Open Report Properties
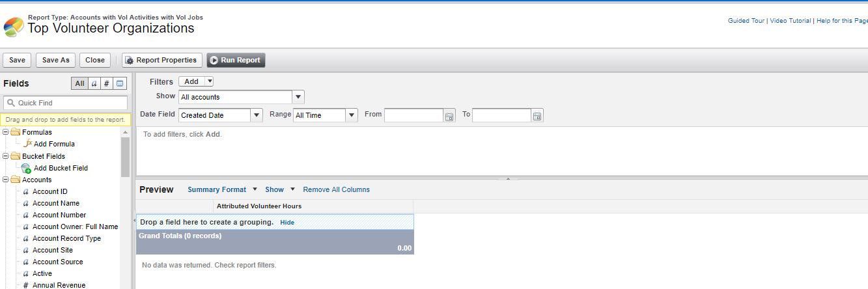This screenshot has height=289, width=868. click(162, 60)
